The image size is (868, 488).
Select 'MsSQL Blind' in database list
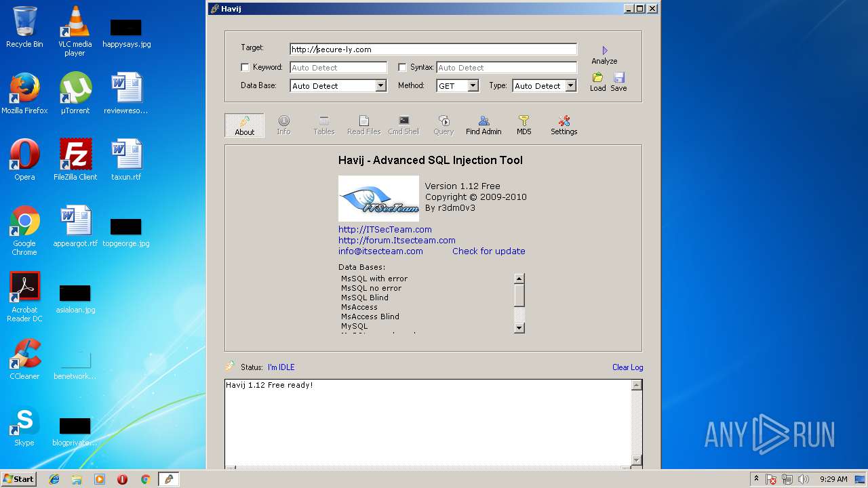(x=365, y=298)
